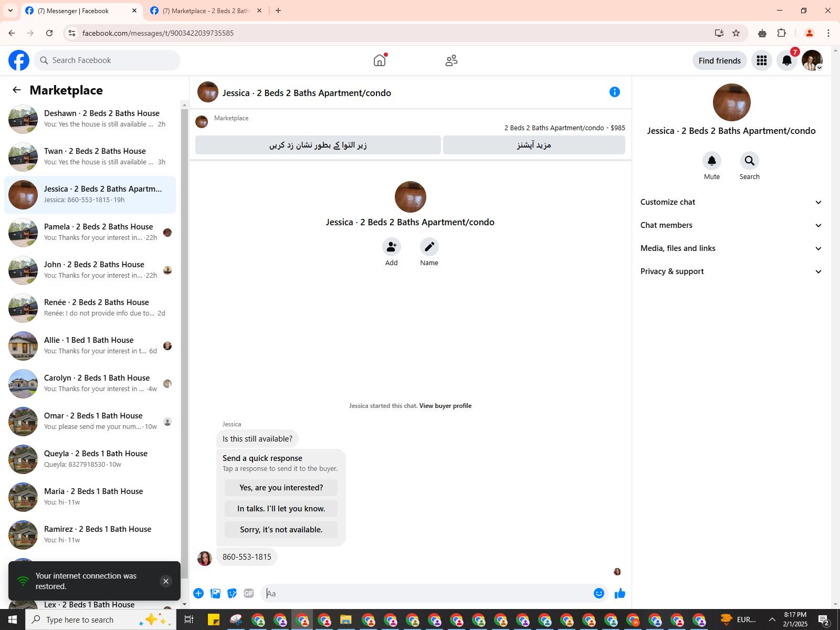Click the 860-553-1815 message bubble
The image size is (840, 630).
click(x=247, y=557)
